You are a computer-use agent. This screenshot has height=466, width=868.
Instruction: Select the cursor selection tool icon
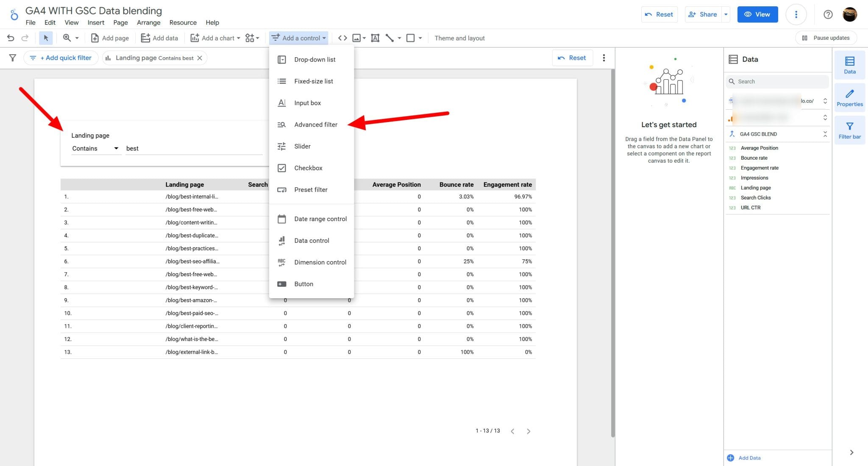(x=45, y=38)
